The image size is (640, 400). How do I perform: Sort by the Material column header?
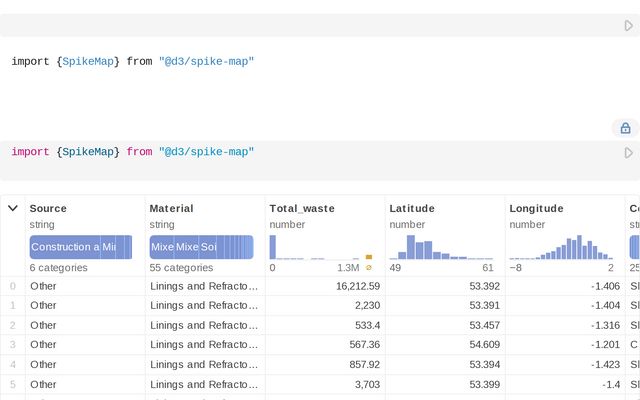(171, 208)
